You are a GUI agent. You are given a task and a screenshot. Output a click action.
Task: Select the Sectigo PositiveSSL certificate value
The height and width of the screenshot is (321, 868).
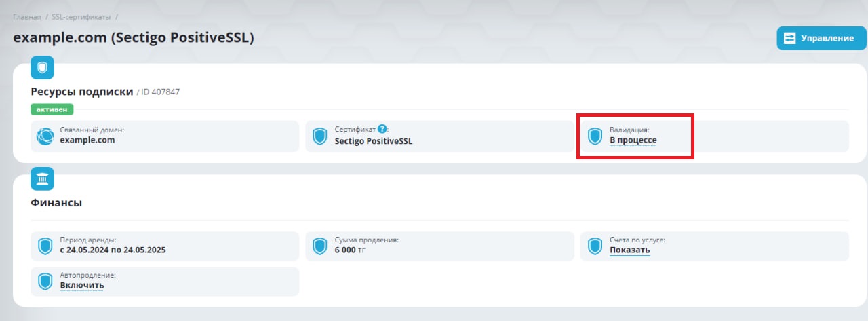coord(374,141)
